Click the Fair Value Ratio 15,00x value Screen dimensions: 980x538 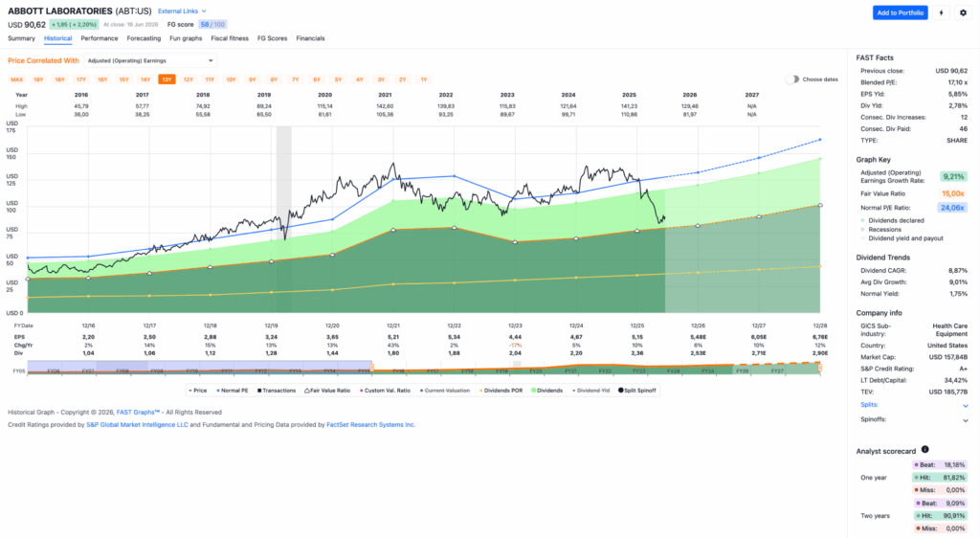(x=953, y=193)
